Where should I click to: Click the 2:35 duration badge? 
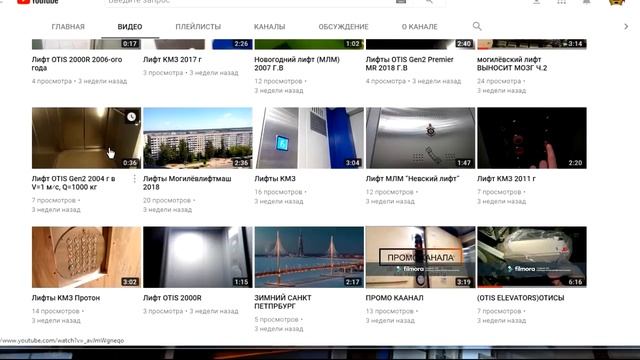(241, 162)
